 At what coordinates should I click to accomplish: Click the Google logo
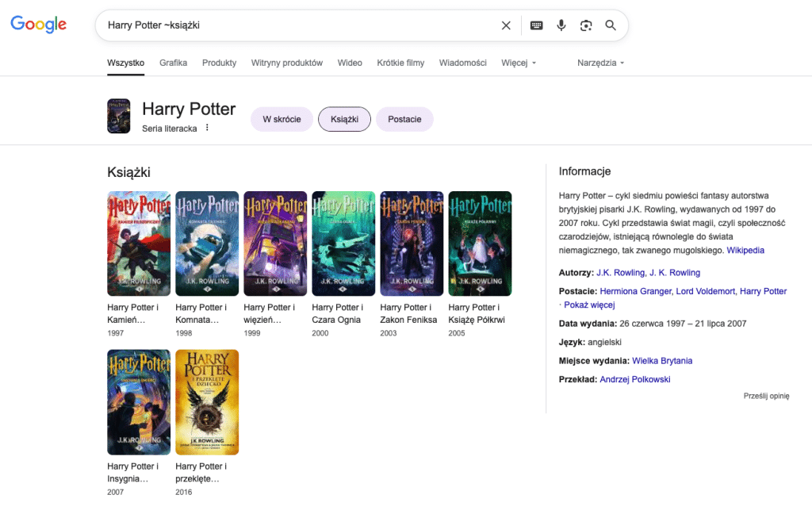pyautogui.click(x=38, y=24)
